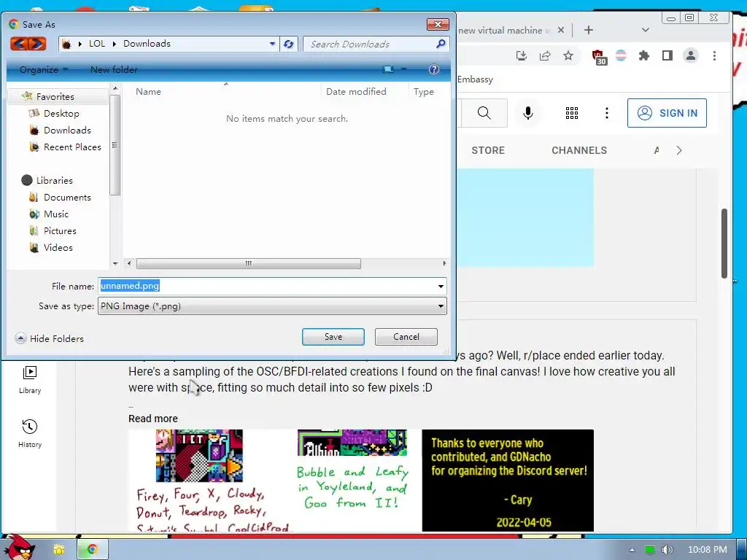This screenshot has width=747, height=560.
Task: Refresh the Downloads folder view
Action: (x=289, y=44)
